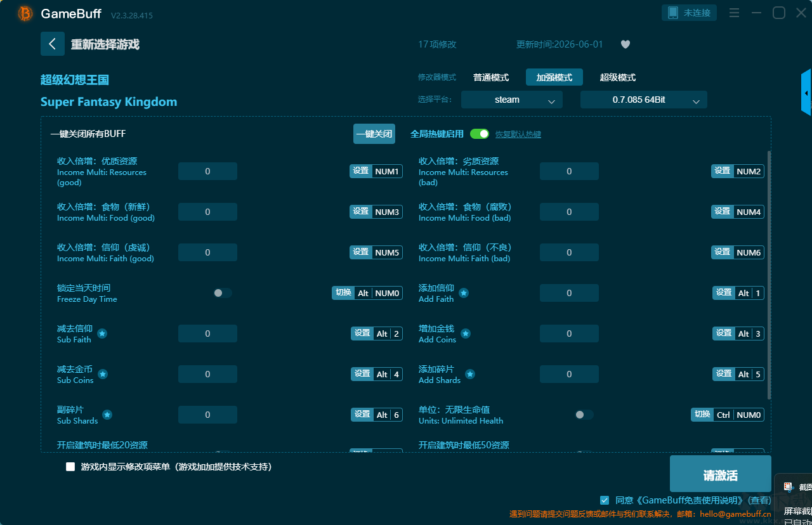Toggle Units: Unlimited Health switch
The width and height of the screenshot is (812, 525).
pos(584,415)
